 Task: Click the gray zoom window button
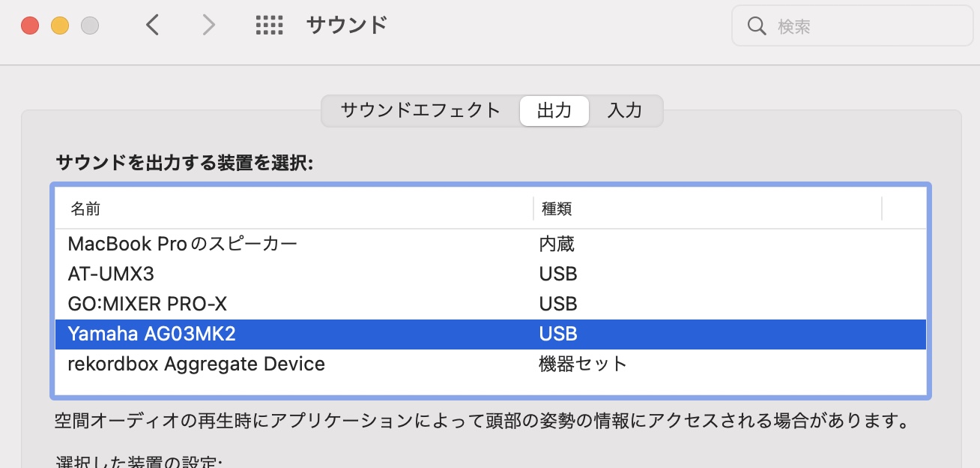(90, 25)
